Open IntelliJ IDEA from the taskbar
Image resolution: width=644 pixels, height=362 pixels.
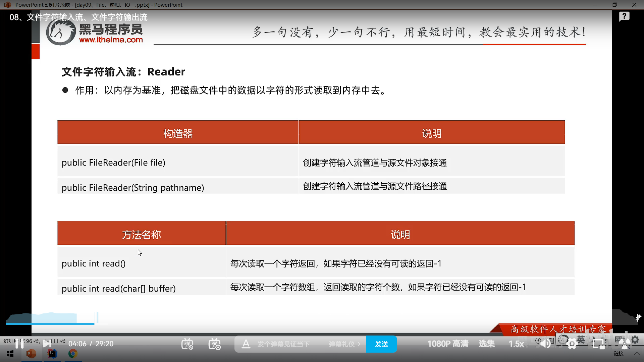tap(52, 354)
